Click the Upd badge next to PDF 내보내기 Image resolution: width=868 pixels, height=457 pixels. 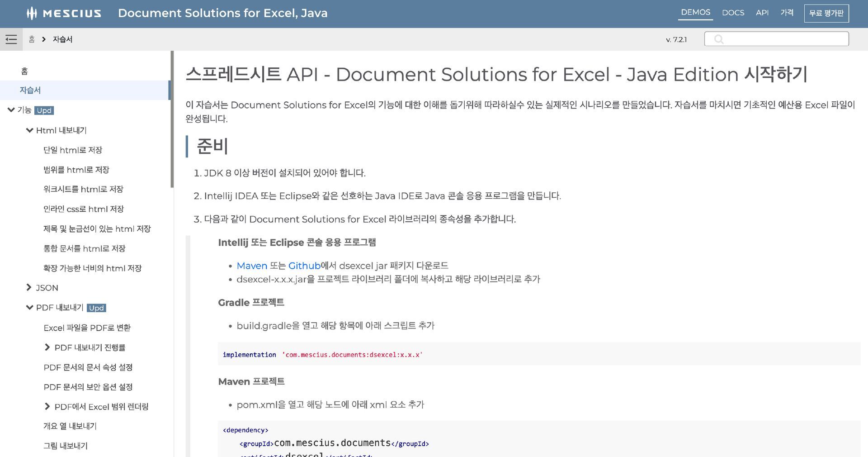pos(96,308)
